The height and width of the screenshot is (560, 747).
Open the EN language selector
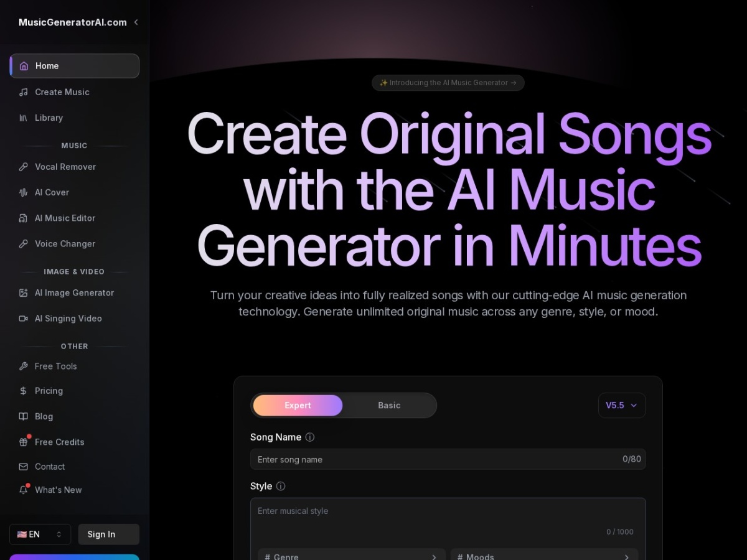(40, 534)
